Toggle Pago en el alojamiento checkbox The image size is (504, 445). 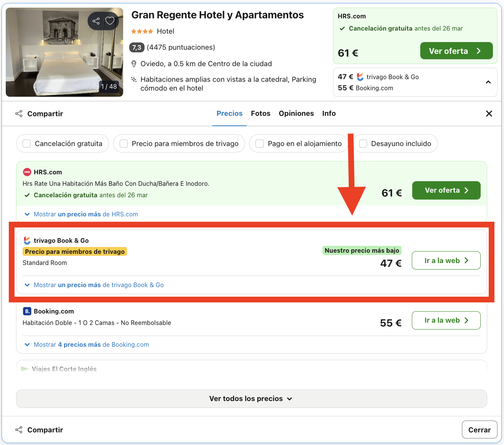point(260,143)
